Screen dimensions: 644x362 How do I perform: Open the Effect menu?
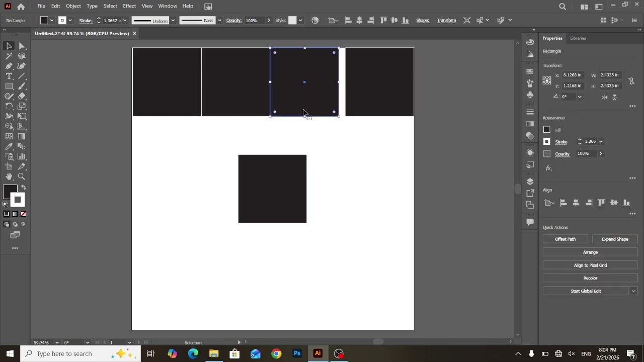pyautogui.click(x=129, y=6)
